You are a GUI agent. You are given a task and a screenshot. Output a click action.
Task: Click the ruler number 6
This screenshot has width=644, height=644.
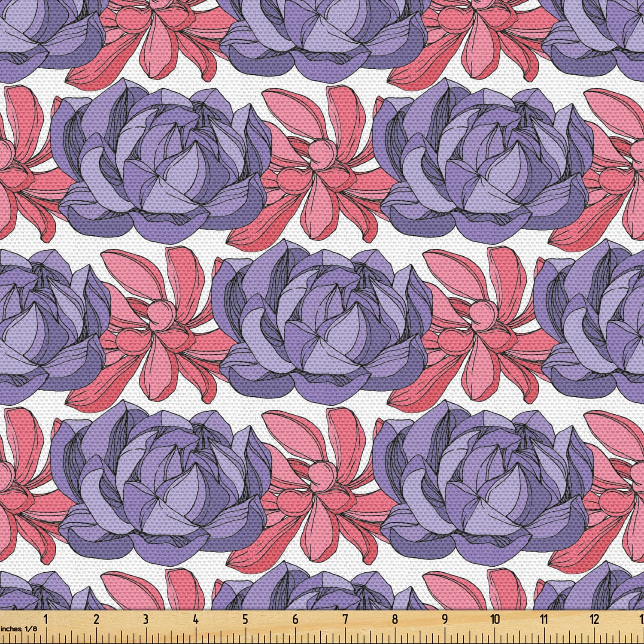click(295, 619)
